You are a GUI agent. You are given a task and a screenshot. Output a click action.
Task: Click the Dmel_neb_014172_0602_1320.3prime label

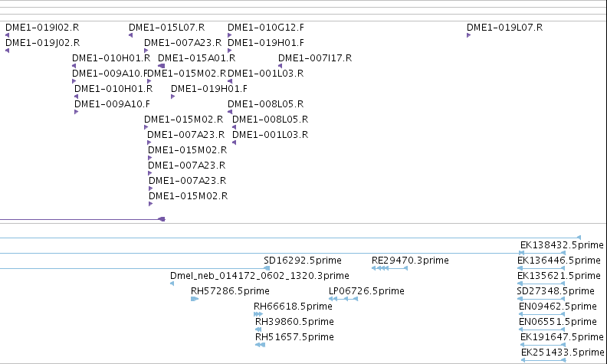(x=260, y=276)
